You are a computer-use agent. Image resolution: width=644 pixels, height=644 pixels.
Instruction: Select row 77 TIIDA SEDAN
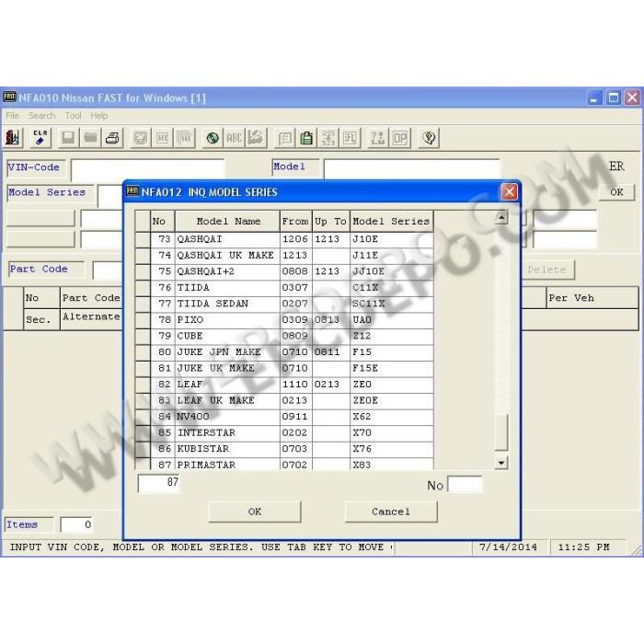pyautogui.click(x=284, y=304)
